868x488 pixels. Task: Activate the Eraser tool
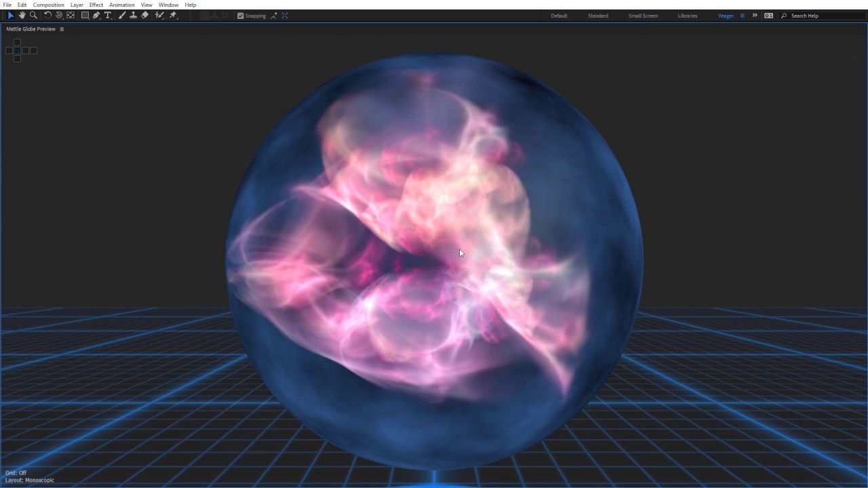coord(144,15)
